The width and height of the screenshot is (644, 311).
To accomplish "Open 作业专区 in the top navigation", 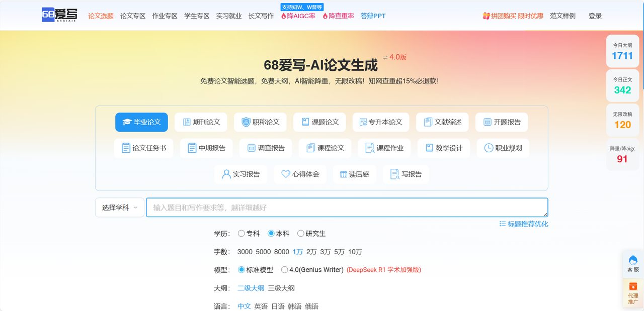I will click(165, 16).
